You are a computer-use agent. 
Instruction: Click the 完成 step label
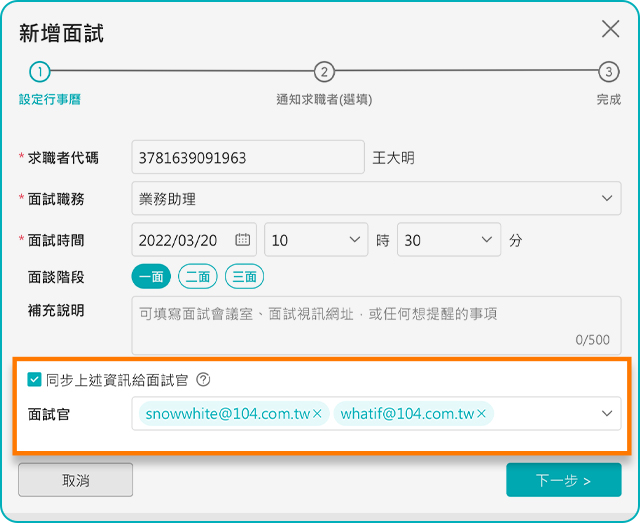pos(609,99)
